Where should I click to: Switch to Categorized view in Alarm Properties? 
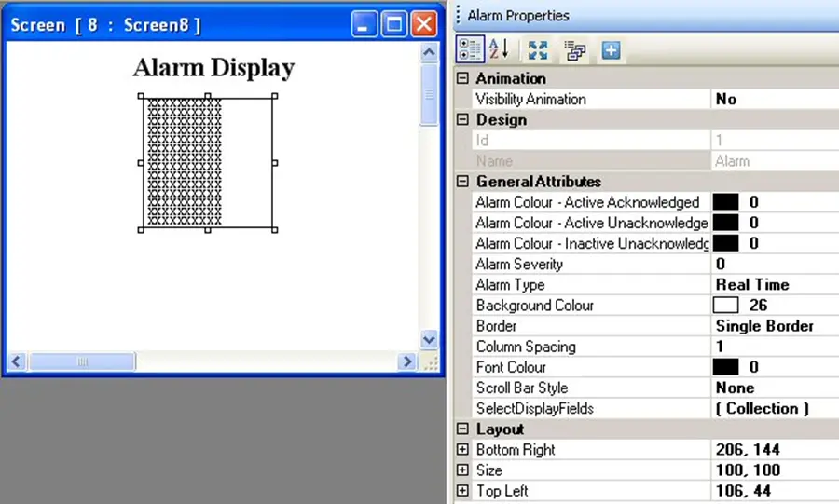point(471,49)
